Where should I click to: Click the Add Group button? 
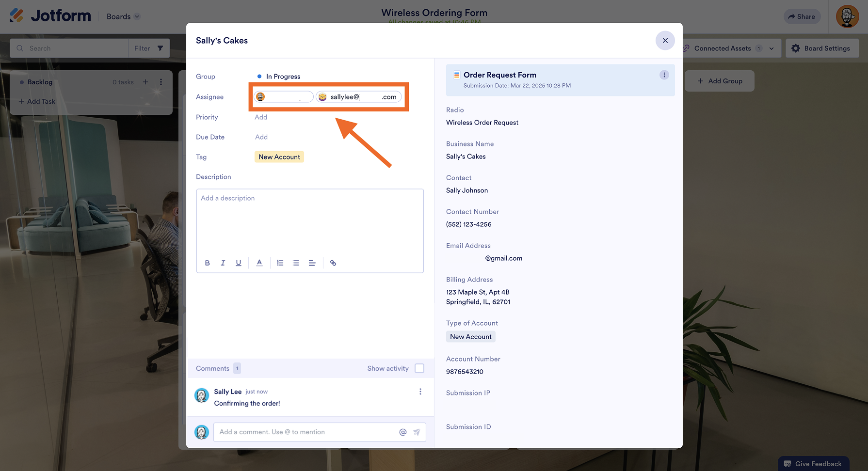pos(720,81)
